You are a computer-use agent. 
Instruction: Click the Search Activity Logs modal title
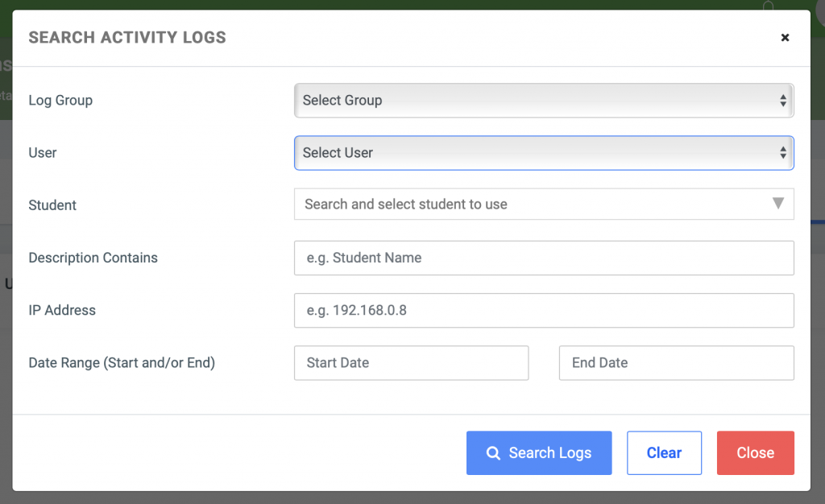(x=126, y=37)
